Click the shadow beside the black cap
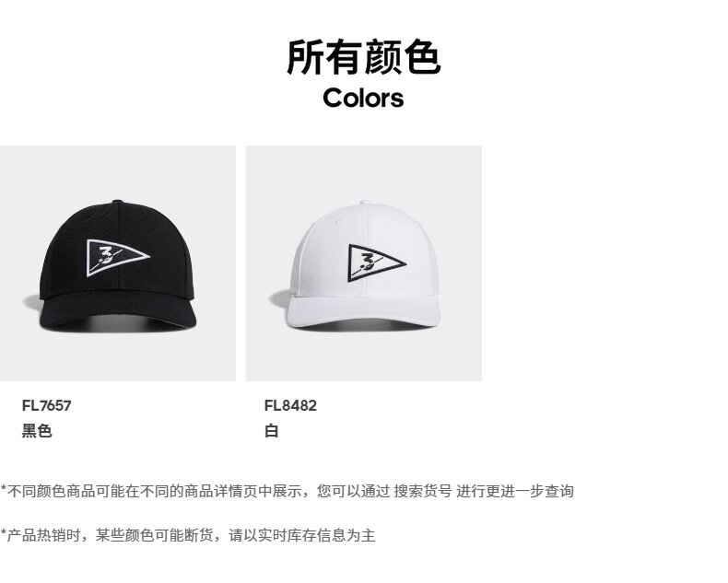728x583 pixels. [x=31, y=303]
